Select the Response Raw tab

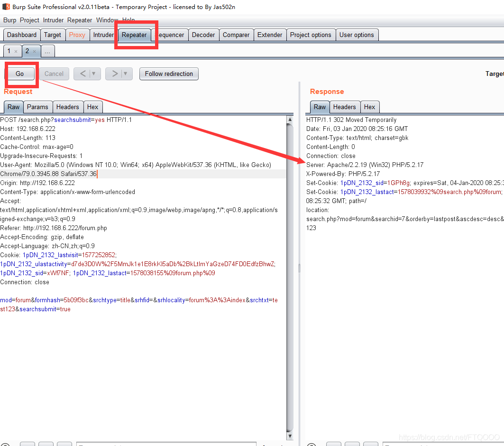point(320,107)
